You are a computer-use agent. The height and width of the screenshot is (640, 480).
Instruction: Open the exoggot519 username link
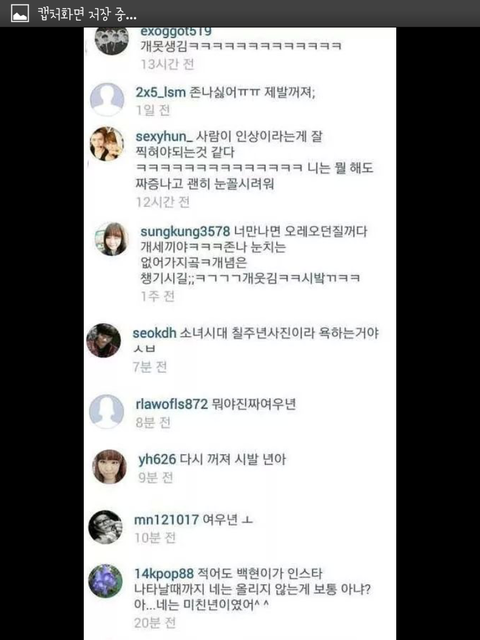coord(176,31)
